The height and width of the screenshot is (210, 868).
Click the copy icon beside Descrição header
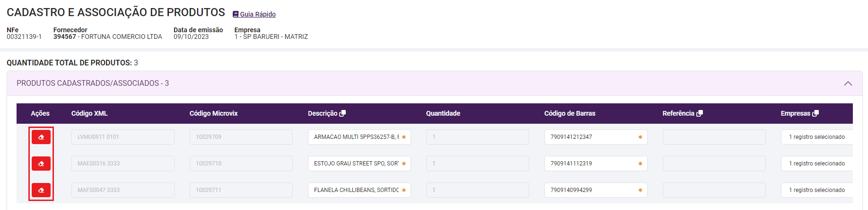[343, 113]
